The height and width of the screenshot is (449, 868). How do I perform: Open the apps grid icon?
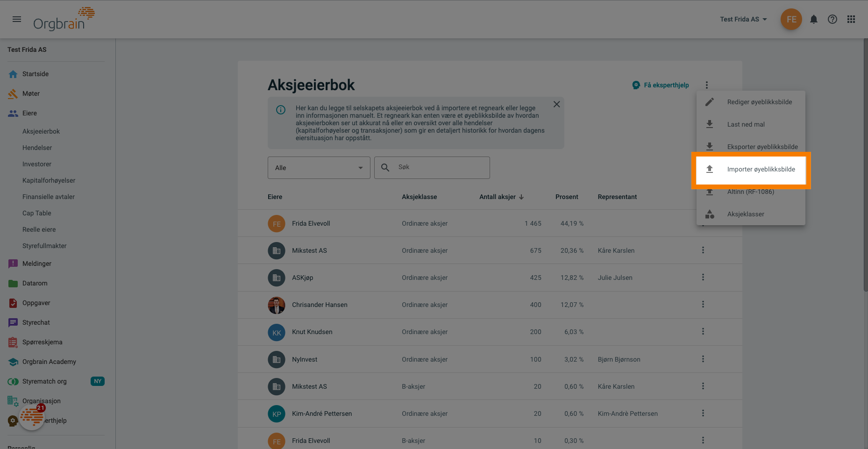pyautogui.click(x=851, y=19)
